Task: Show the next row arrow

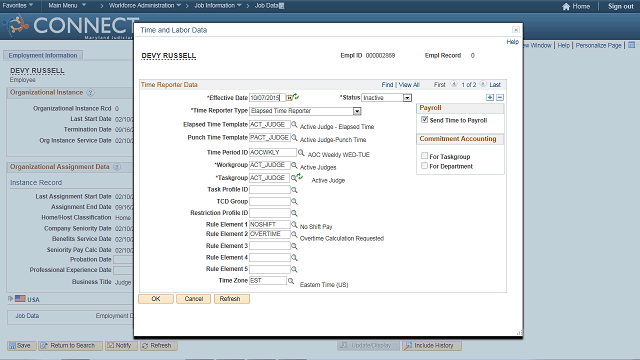Action: 483,84
